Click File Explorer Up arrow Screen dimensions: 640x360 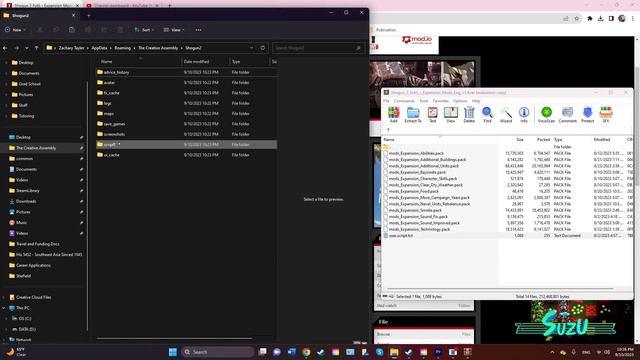click(36, 48)
